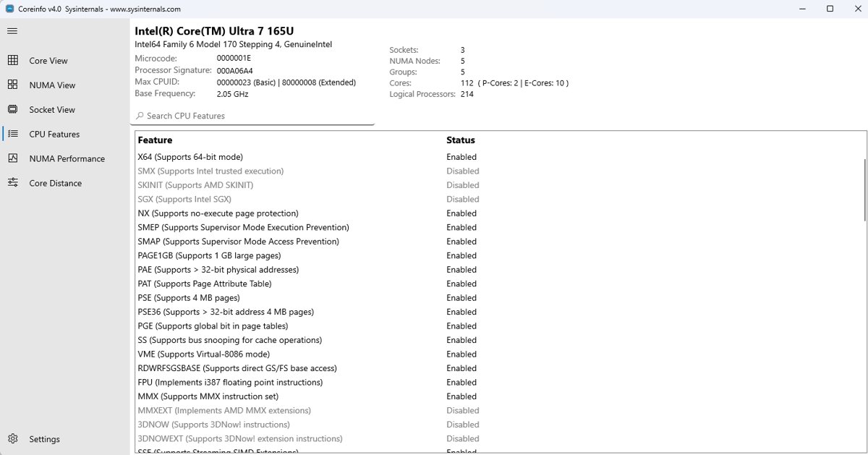Image resolution: width=868 pixels, height=455 pixels.
Task: Select the PAT Page Attribute Table row
Action: pos(499,284)
